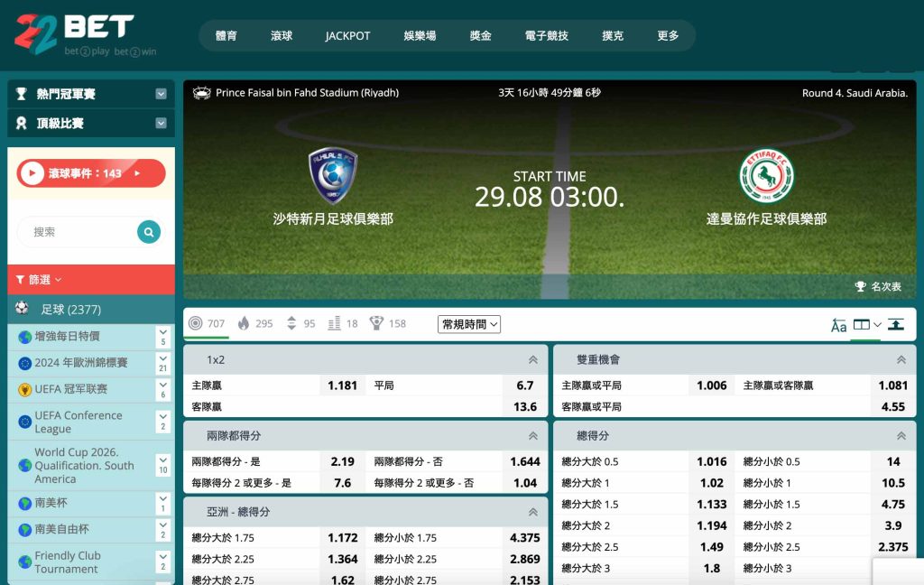Select trophy markets tab showing 158
Image resolution: width=924 pixels, height=585 pixels.
pyautogui.click(x=388, y=323)
